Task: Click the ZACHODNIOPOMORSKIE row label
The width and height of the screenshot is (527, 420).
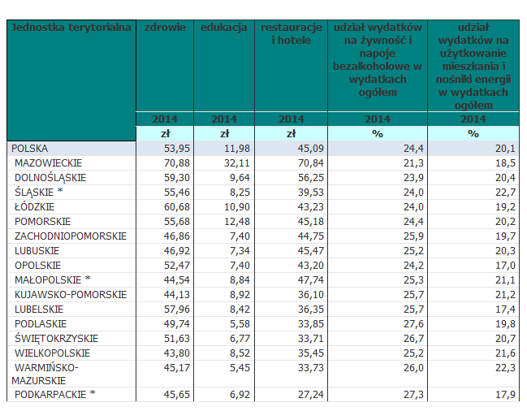Action: click(71, 236)
